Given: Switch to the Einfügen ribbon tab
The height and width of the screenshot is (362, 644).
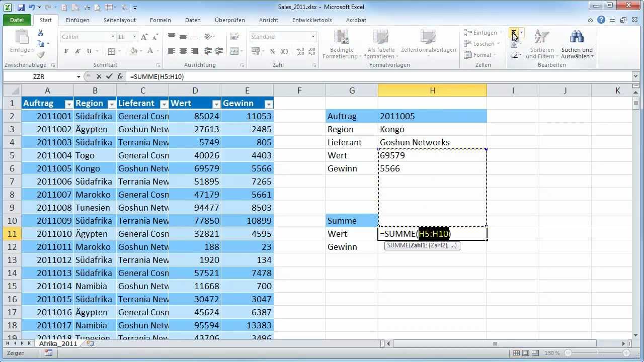Looking at the screenshot, I should tap(77, 20).
